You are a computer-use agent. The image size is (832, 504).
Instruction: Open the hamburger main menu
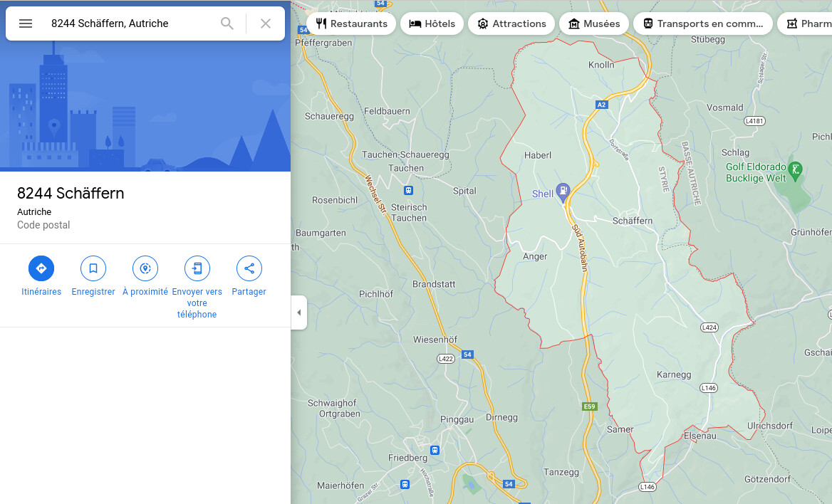(x=26, y=23)
